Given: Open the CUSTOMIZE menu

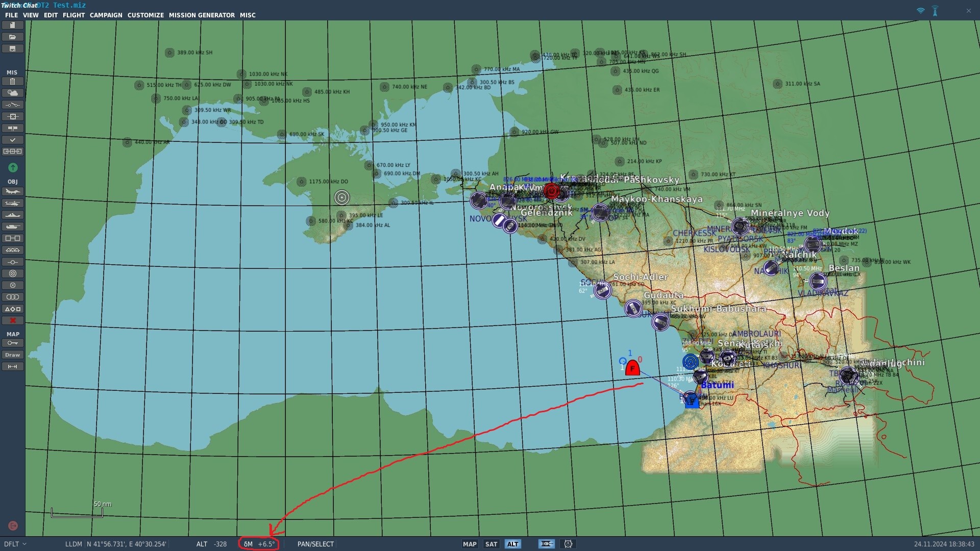Looking at the screenshot, I should (x=145, y=15).
